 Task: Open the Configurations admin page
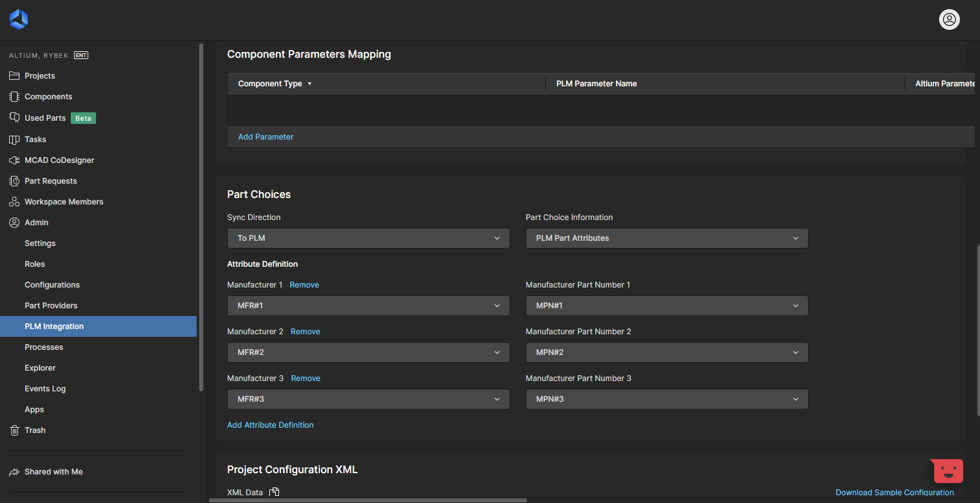click(x=52, y=285)
